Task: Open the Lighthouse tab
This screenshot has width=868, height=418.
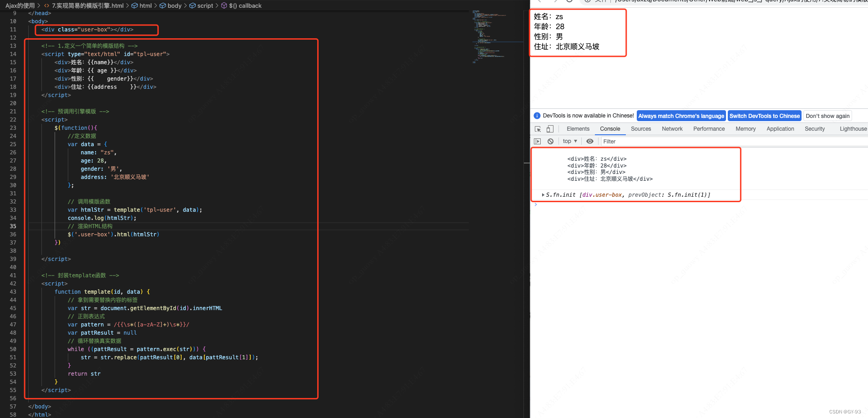Action: pyautogui.click(x=853, y=129)
